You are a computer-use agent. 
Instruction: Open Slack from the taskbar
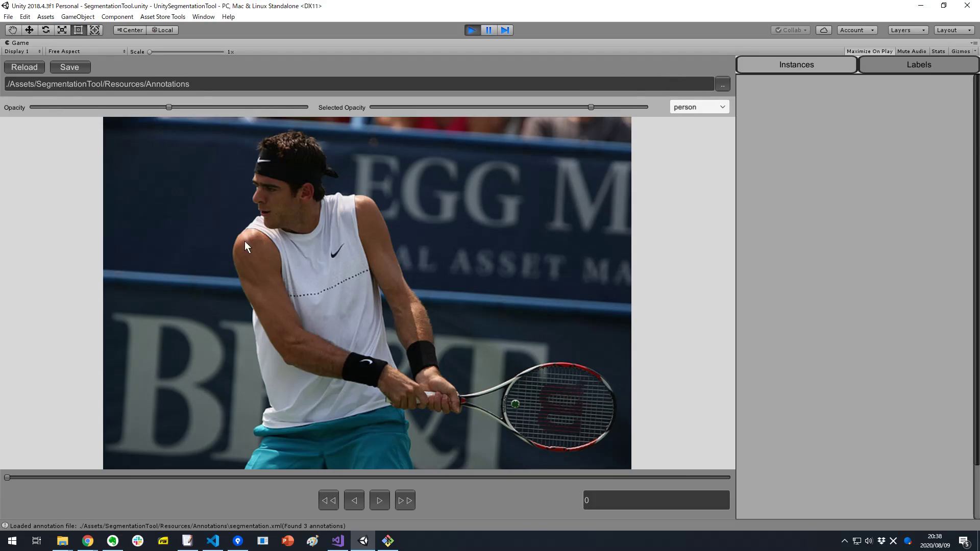point(138,541)
